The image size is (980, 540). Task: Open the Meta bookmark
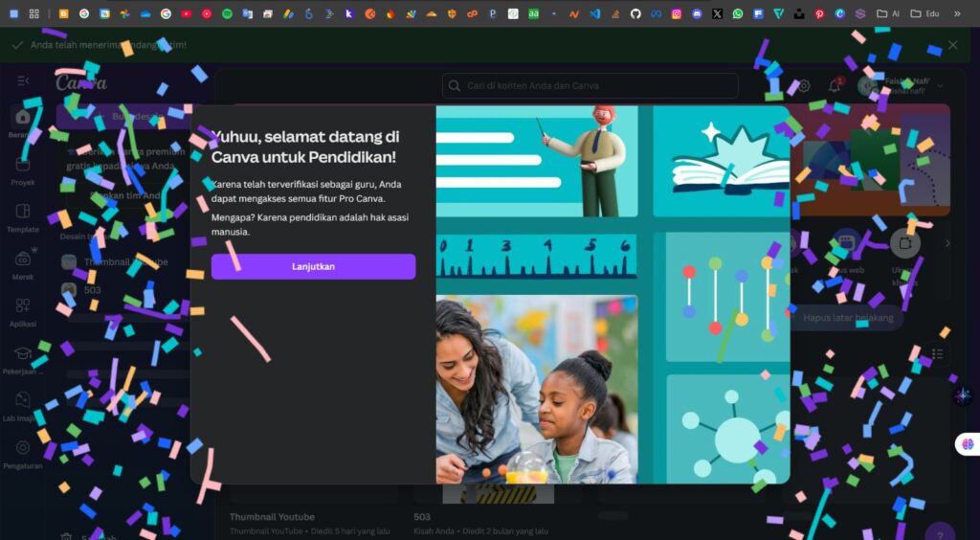657,13
